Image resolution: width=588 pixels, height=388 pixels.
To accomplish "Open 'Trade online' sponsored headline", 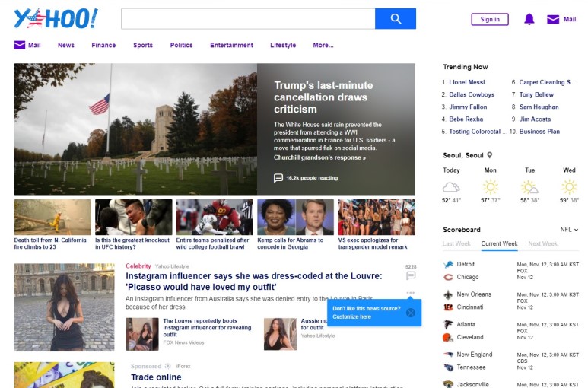I will pos(156,377).
